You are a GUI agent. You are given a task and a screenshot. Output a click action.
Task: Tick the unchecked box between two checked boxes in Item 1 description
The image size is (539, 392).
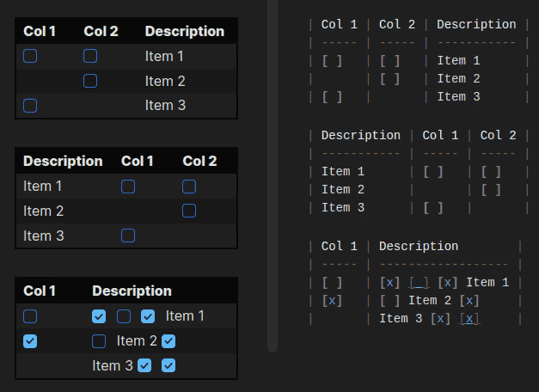(x=124, y=316)
